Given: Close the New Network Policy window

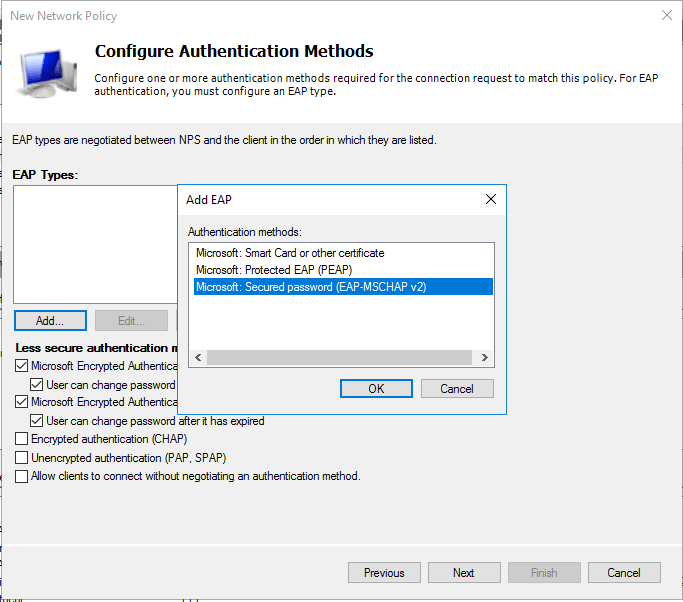Looking at the screenshot, I should point(666,15).
